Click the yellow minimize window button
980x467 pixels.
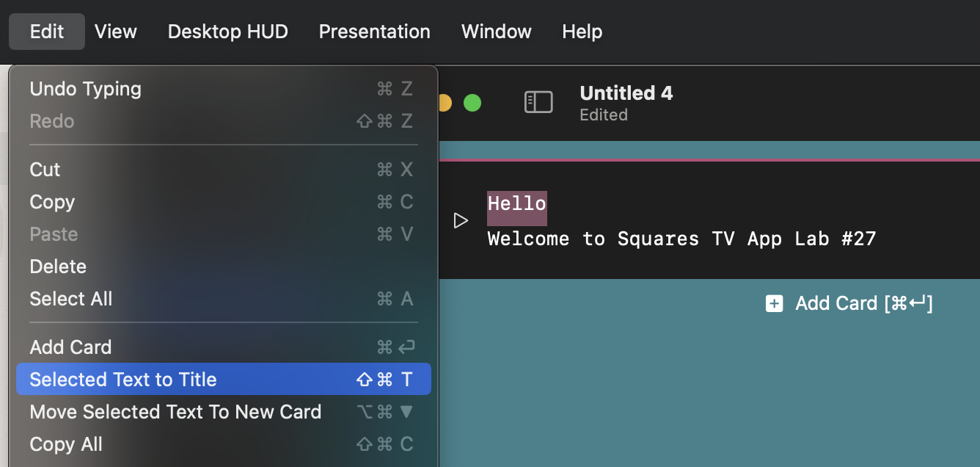click(445, 103)
